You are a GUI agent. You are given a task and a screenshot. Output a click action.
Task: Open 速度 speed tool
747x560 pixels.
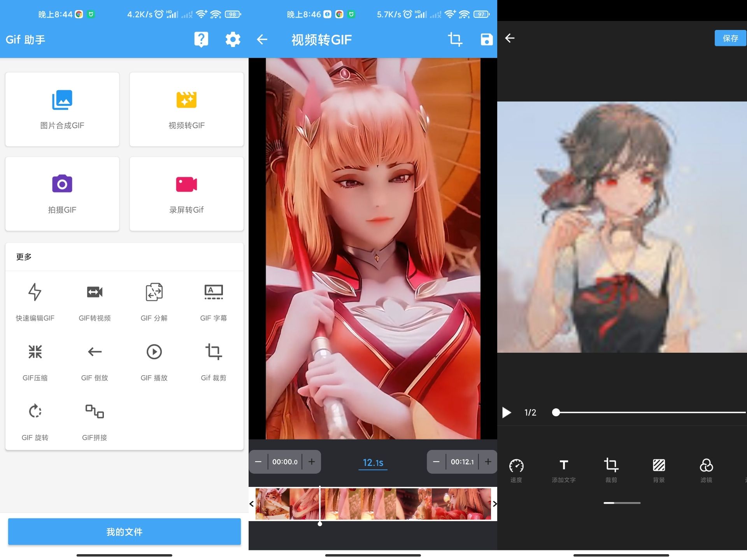click(516, 470)
